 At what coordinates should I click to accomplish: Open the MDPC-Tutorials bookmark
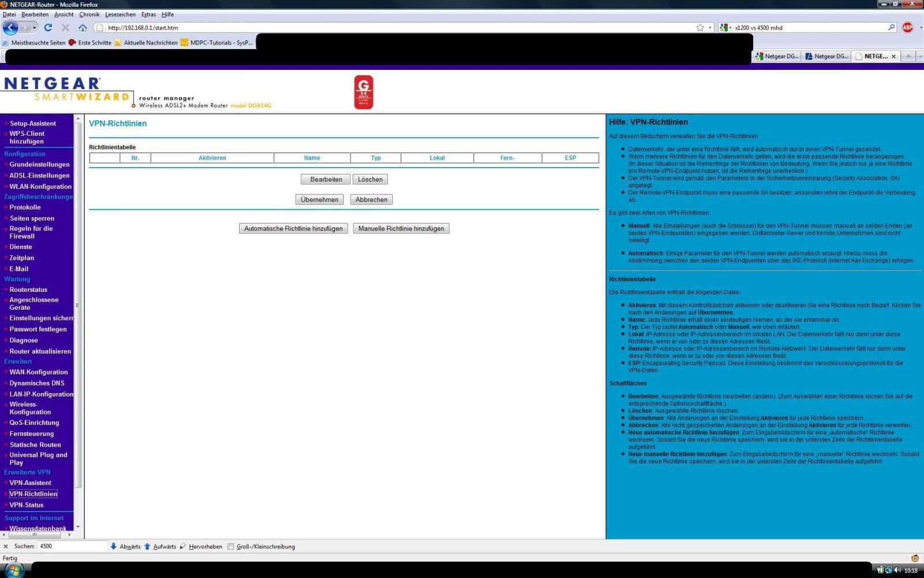[x=217, y=42]
